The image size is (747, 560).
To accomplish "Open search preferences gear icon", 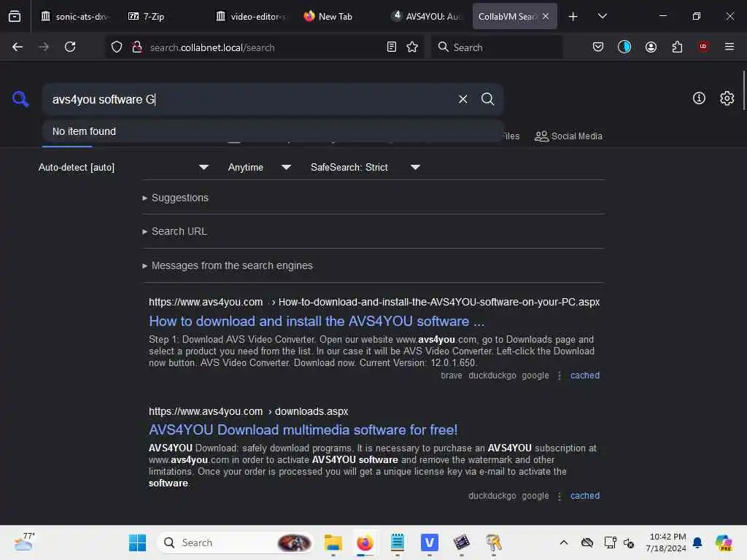I will pyautogui.click(x=727, y=98).
